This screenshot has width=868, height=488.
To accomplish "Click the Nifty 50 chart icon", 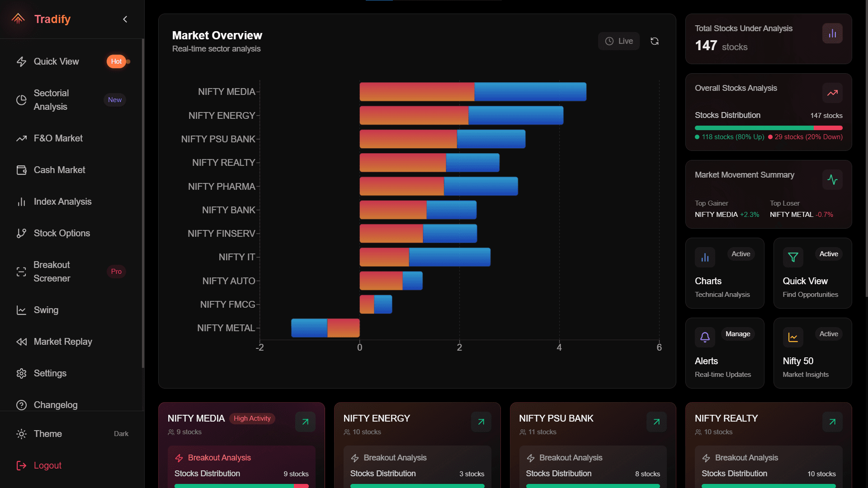I will pyautogui.click(x=793, y=337).
